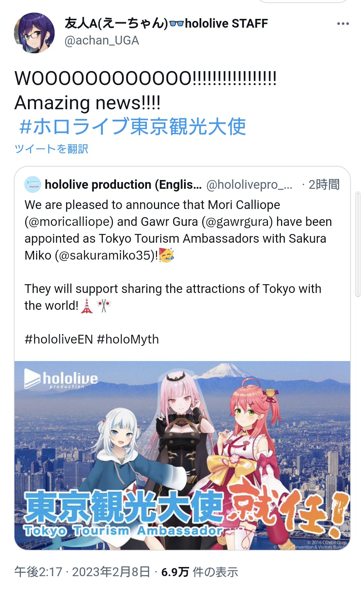
Task: Click the Tokyo Tower emoji
Action: pos(87,306)
